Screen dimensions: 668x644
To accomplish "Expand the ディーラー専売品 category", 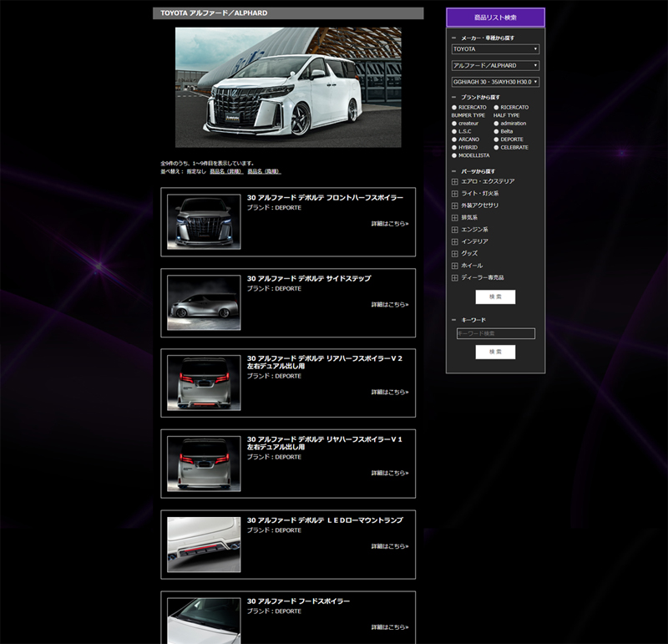I will pyautogui.click(x=454, y=277).
